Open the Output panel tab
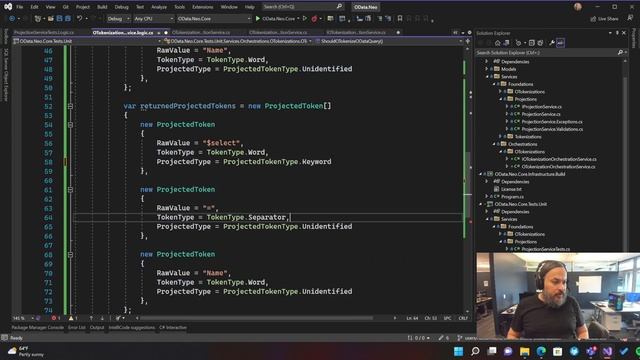 (97, 327)
